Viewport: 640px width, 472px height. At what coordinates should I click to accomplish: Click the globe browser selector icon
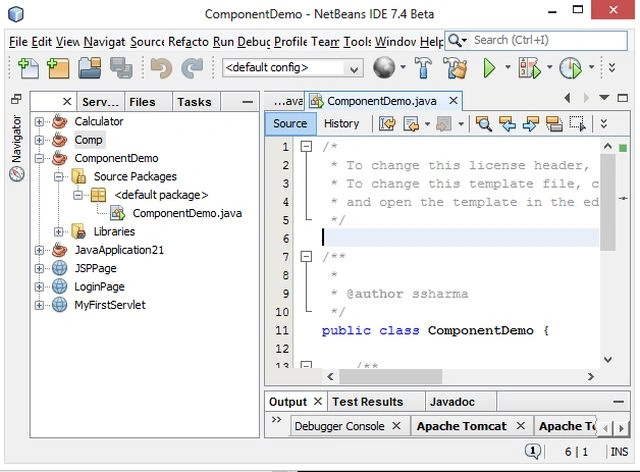(x=384, y=67)
